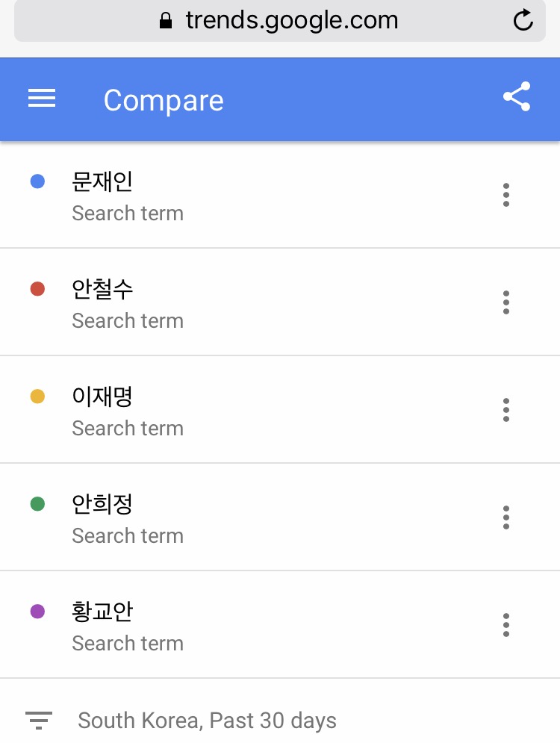Open the hamburger navigation menu
Viewport: 560px width, 743px height.
42,99
